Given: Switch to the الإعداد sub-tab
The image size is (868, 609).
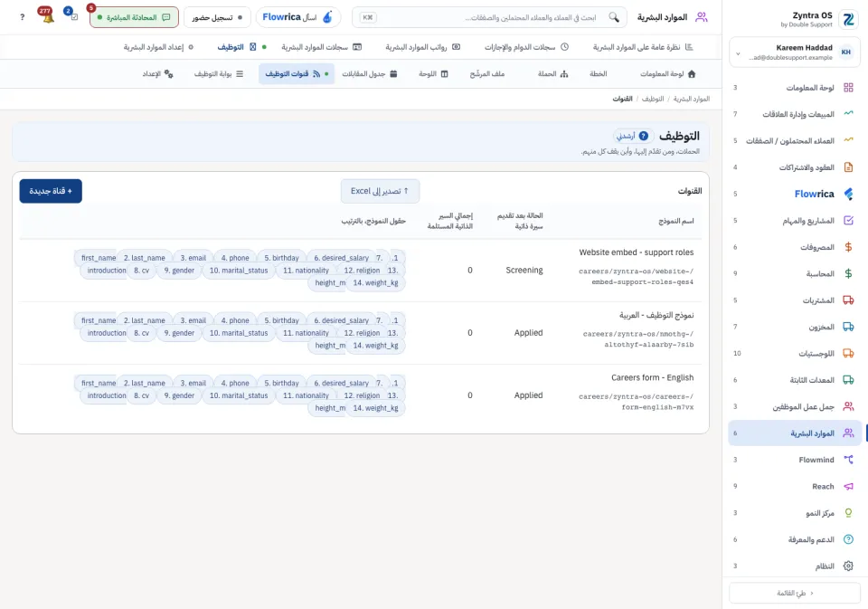Looking at the screenshot, I should [x=157, y=73].
